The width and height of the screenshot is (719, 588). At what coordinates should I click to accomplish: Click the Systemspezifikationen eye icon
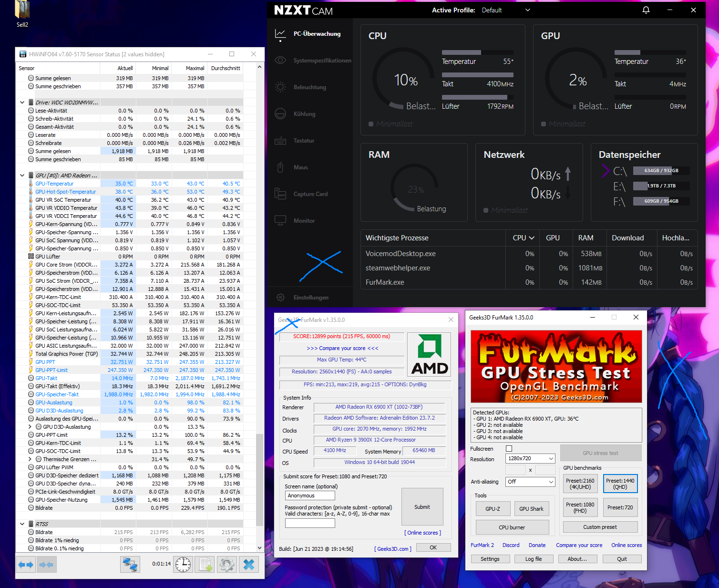[x=280, y=61]
